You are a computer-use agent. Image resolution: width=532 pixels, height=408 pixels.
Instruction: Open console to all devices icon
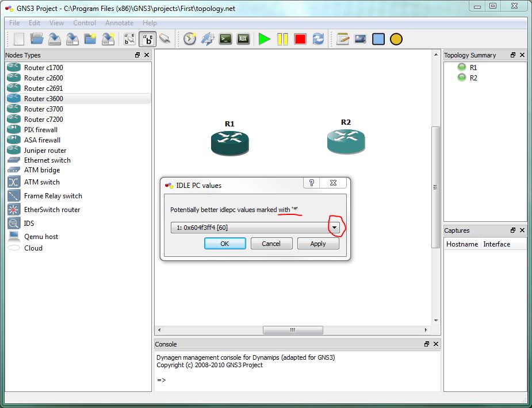pos(225,39)
